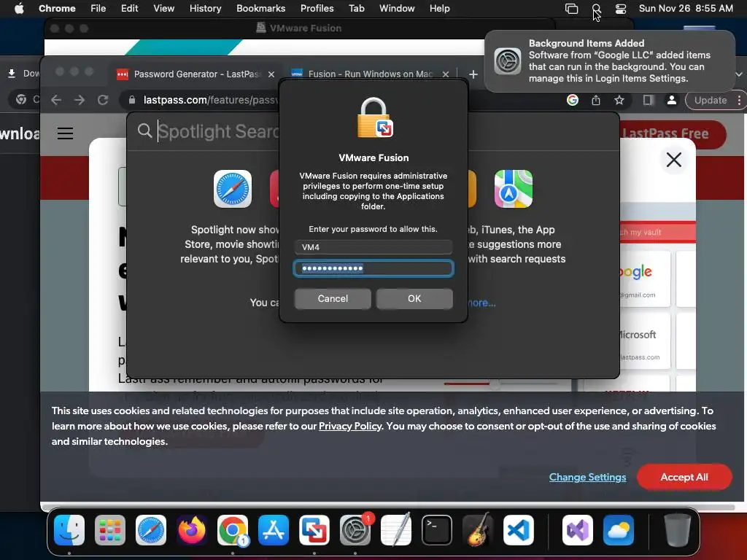This screenshot has height=560, width=747.
Task: Open the History menu
Action: tap(205, 8)
